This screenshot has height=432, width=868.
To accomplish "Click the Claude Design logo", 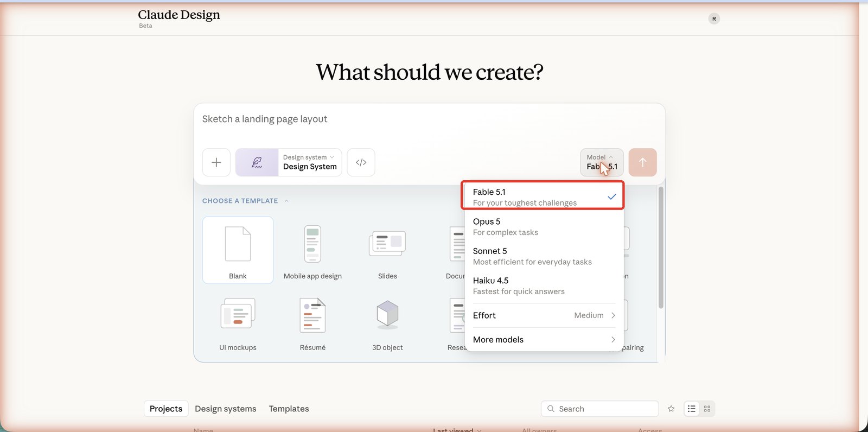I will pyautogui.click(x=179, y=15).
